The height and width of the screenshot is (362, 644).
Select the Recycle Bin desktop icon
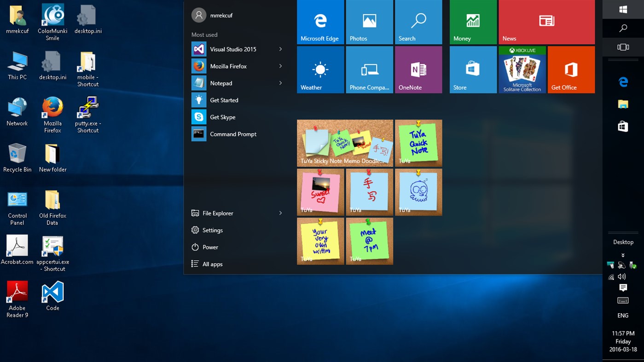coord(17,158)
